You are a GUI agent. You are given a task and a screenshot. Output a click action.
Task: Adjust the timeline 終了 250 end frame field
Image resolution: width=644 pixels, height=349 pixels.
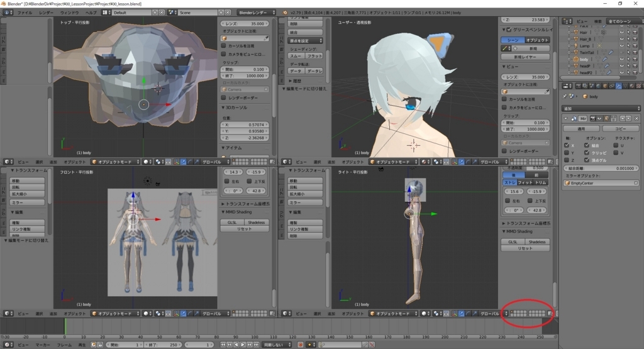(x=163, y=345)
